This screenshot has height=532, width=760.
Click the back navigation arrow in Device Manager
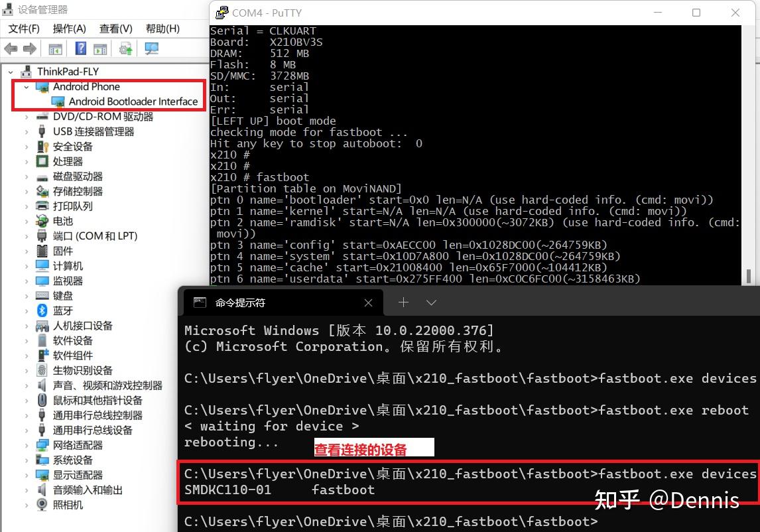10,48
